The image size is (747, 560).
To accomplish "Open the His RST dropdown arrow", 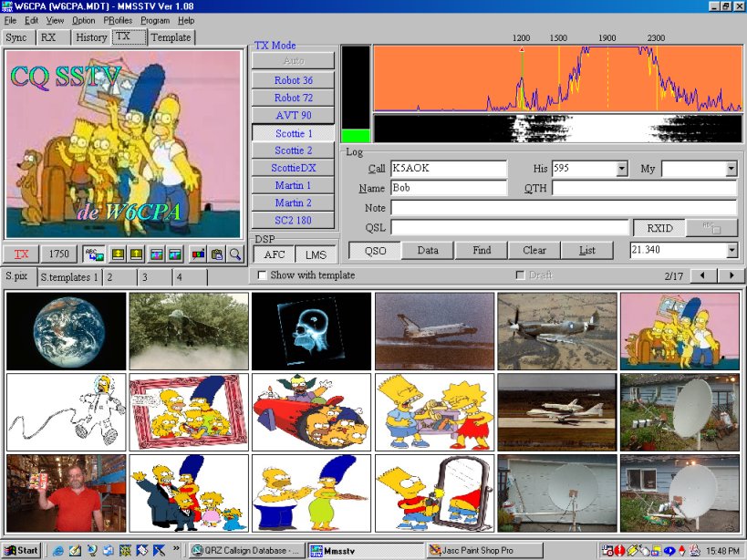I will tap(621, 169).
